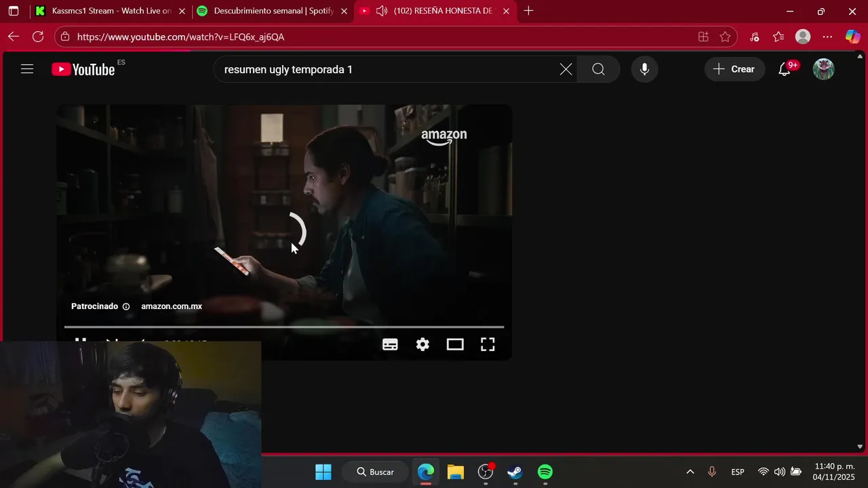The height and width of the screenshot is (488, 868).
Task: Seek on the video progress bar
Action: (284, 327)
